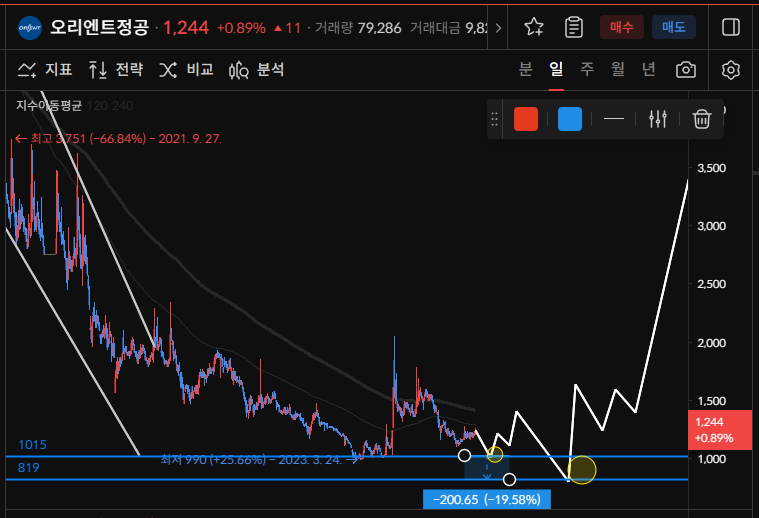
Task: Switch chart to 주 weekly interval
Action: tap(587, 69)
